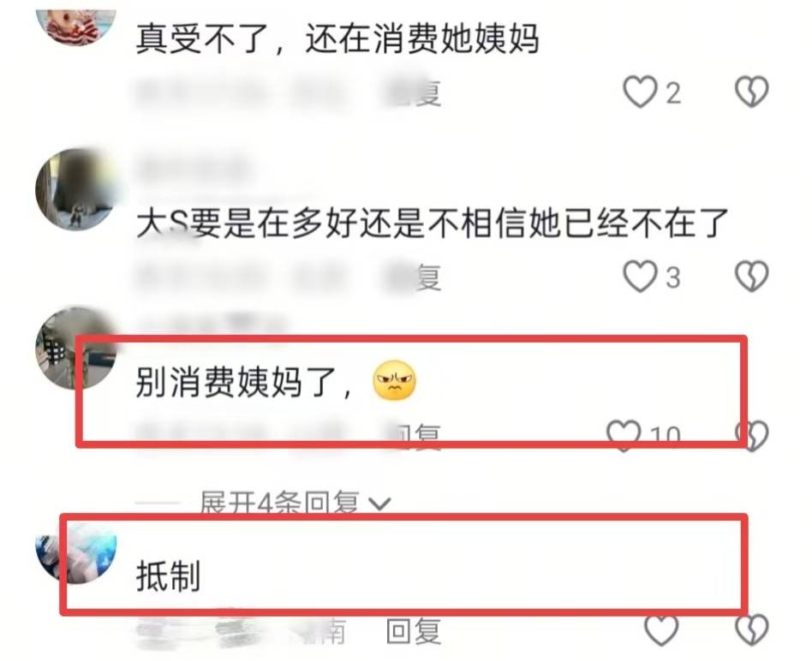Open avatar of the '抵制' commenter
The height and width of the screenshot is (661, 812).
pos(76,554)
